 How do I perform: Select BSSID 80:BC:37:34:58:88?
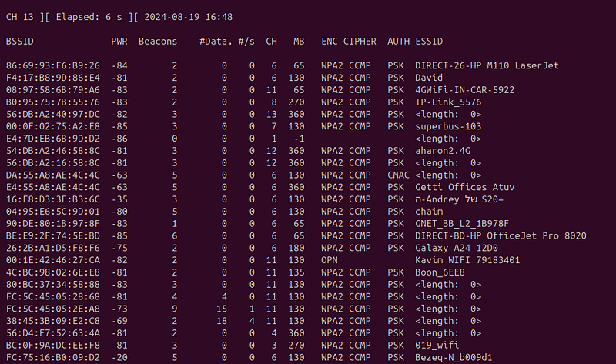coord(52,285)
